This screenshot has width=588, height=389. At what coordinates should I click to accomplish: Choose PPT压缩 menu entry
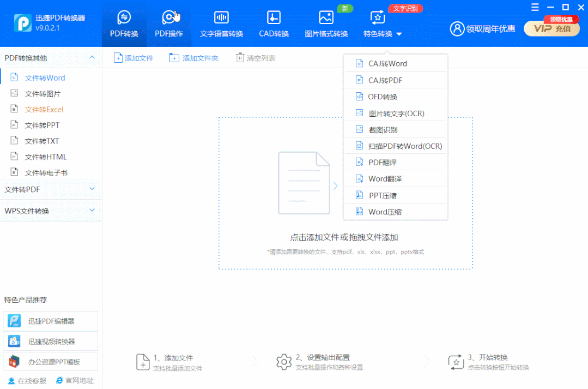(396, 195)
